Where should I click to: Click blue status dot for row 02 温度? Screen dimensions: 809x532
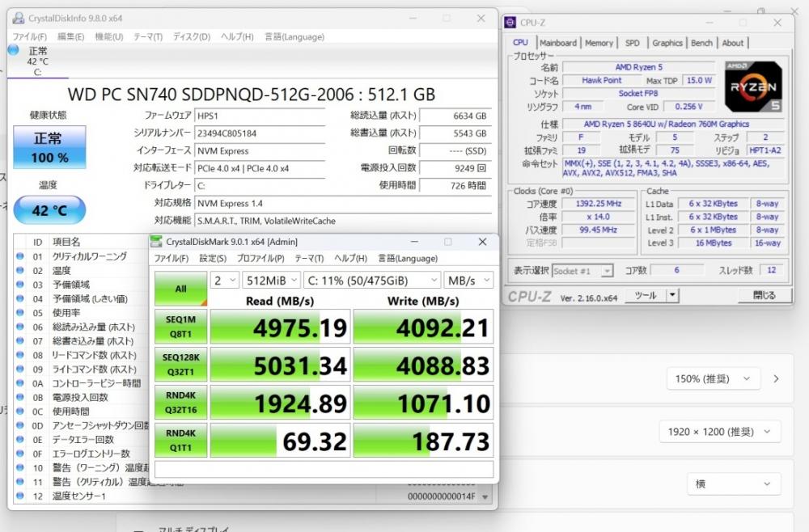(20, 270)
